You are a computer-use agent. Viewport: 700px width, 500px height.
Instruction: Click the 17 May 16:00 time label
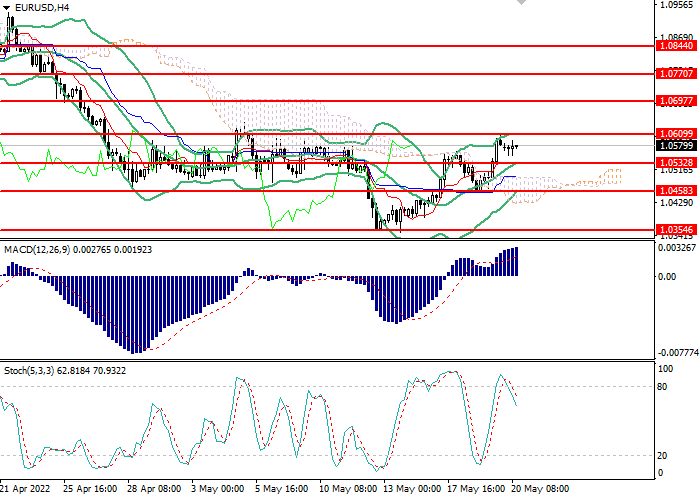pos(476,488)
